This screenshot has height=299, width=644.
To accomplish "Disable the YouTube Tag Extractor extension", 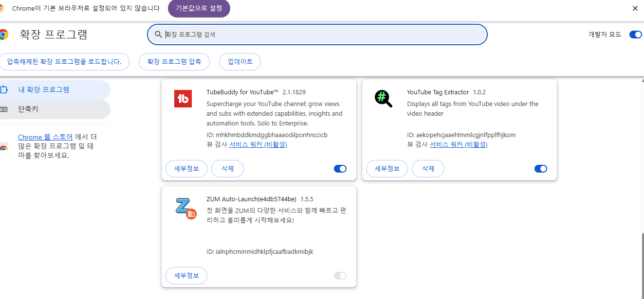I will click(541, 169).
